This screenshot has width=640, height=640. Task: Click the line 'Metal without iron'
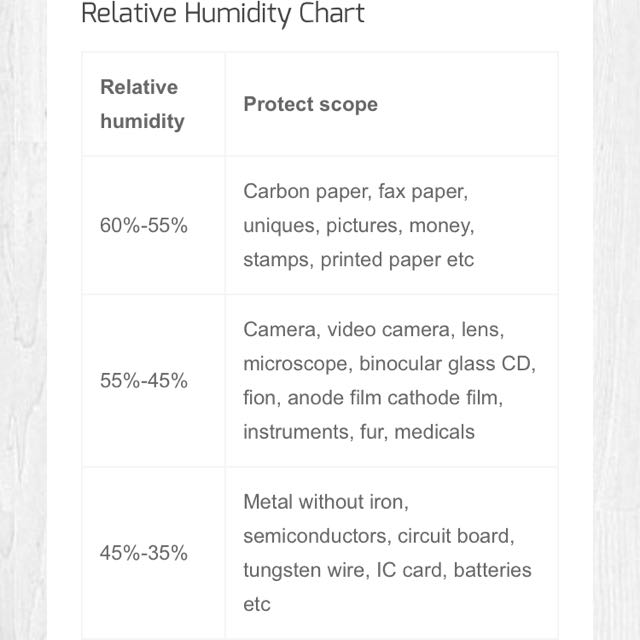(x=326, y=501)
